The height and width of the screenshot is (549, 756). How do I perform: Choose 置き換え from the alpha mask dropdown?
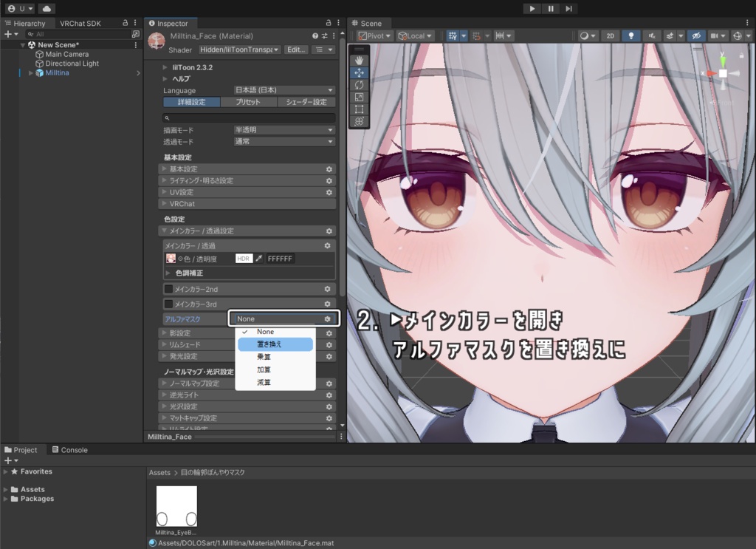[x=275, y=344]
